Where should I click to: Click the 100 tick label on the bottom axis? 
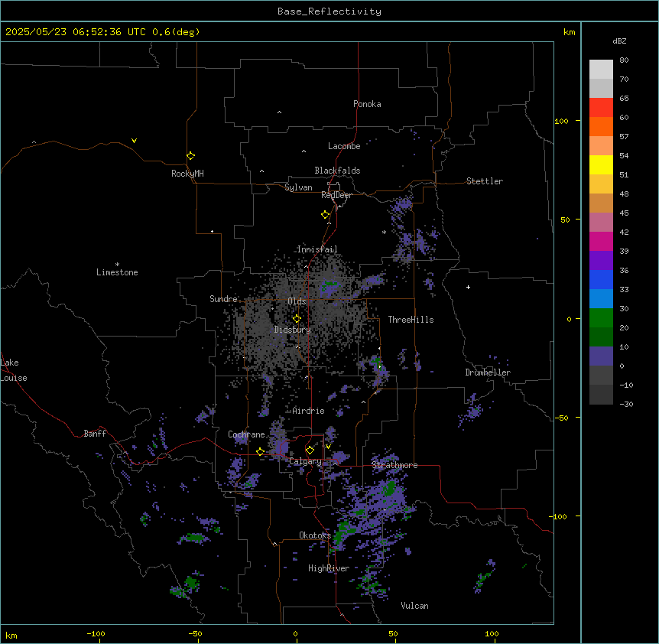[492, 633]
